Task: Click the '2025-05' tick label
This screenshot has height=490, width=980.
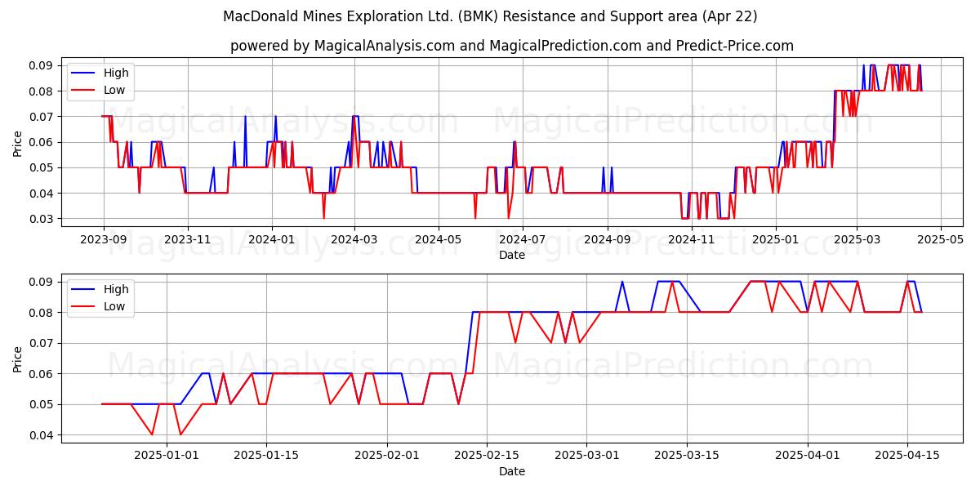Action: 941,239
